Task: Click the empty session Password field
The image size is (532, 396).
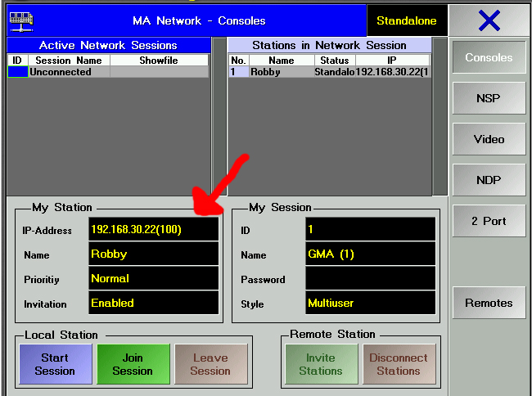Action: pos(370,279)
